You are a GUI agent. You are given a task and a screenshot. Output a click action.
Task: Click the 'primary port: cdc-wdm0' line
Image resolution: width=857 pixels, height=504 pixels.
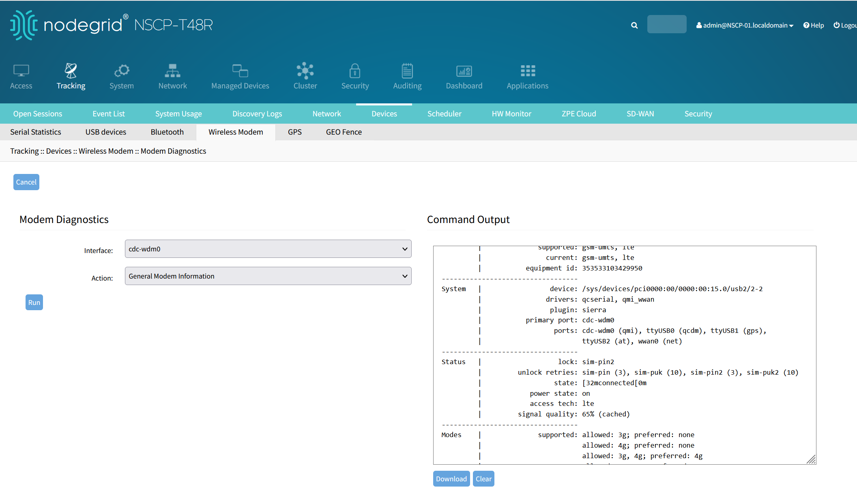tap(570, 320)
